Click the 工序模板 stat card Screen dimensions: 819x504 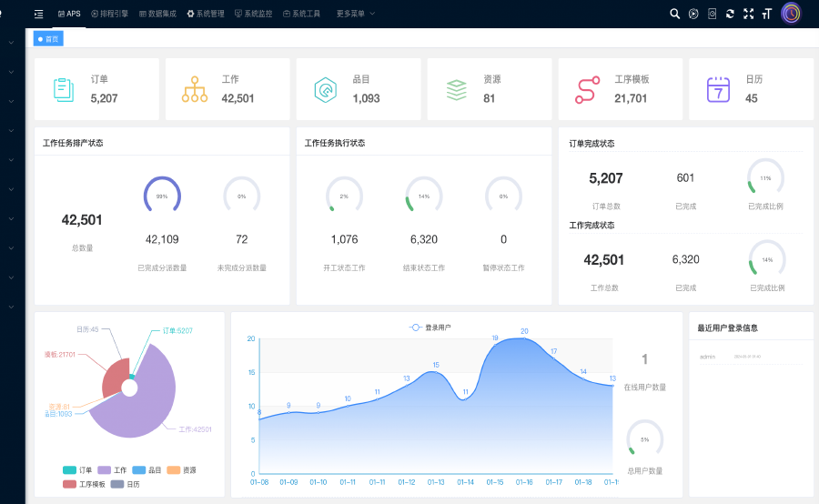(620, 89)
